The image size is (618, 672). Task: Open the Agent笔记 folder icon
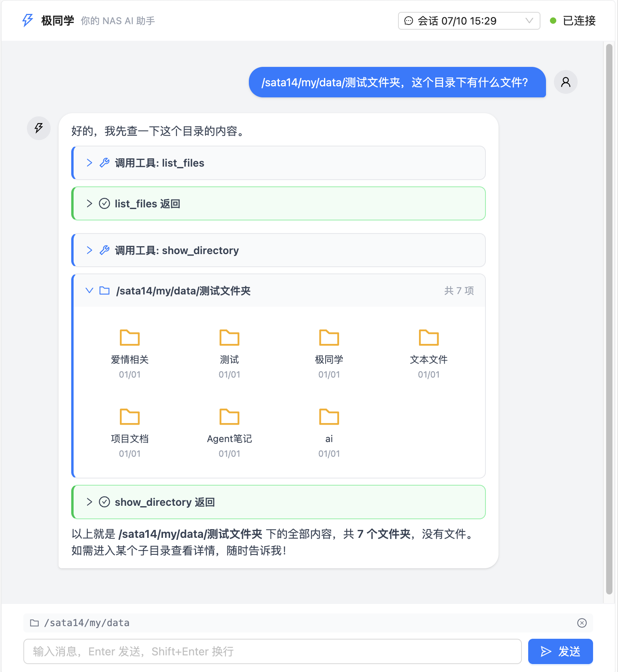(x=229, y=417)
